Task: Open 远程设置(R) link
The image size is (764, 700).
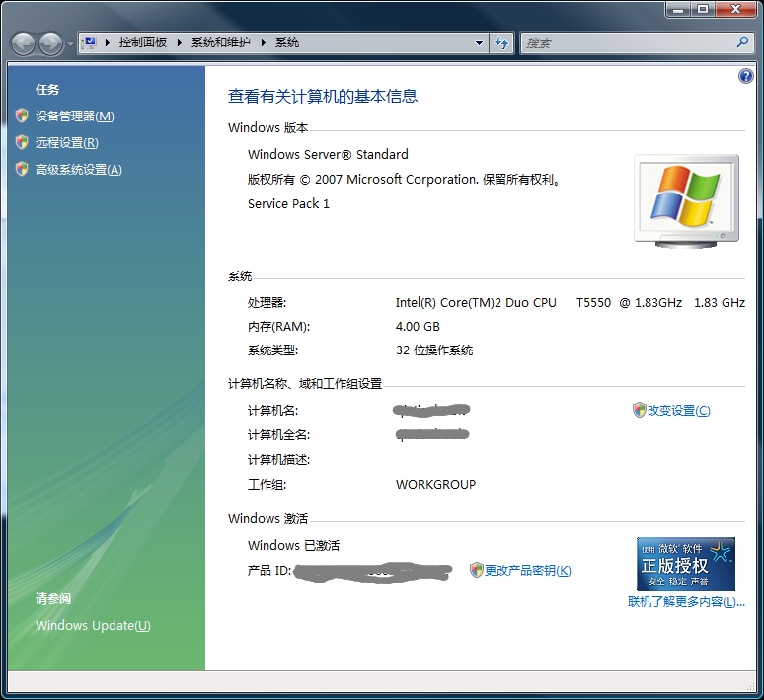Action: pyautogui.click(x=67, y=143)
